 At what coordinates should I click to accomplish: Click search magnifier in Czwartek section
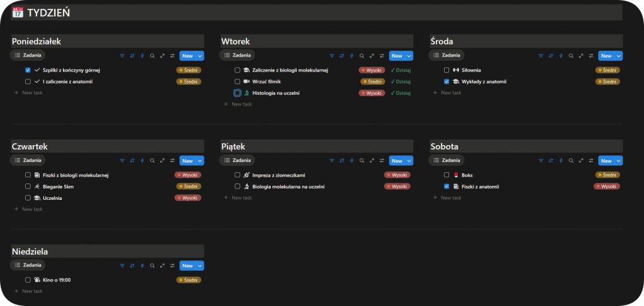[152, 161]
